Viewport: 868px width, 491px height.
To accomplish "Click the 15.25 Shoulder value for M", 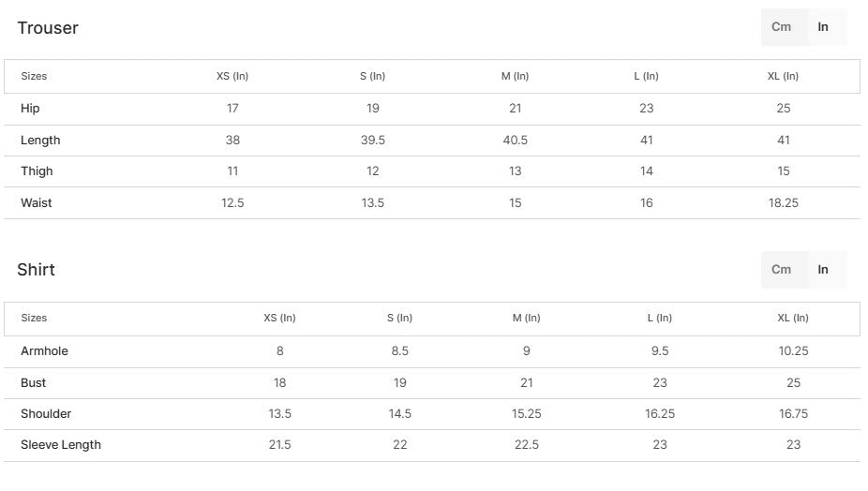I will (x=526, y=414).
